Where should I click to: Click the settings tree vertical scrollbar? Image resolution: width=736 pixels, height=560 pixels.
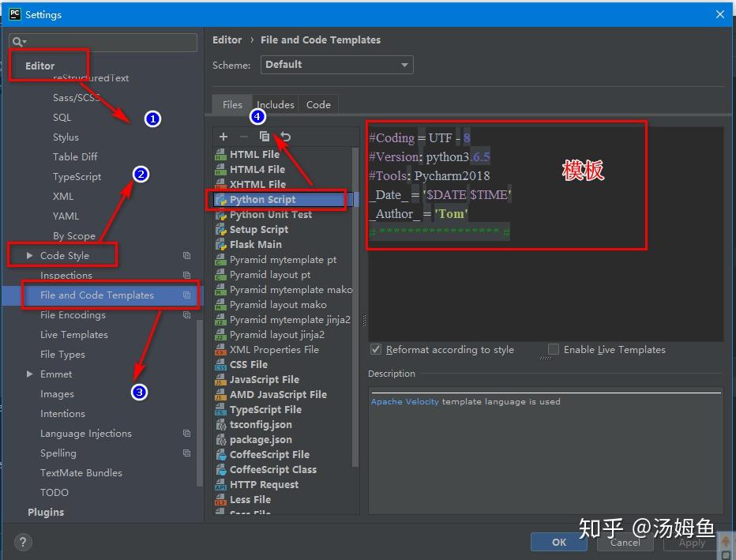point(200,404)
